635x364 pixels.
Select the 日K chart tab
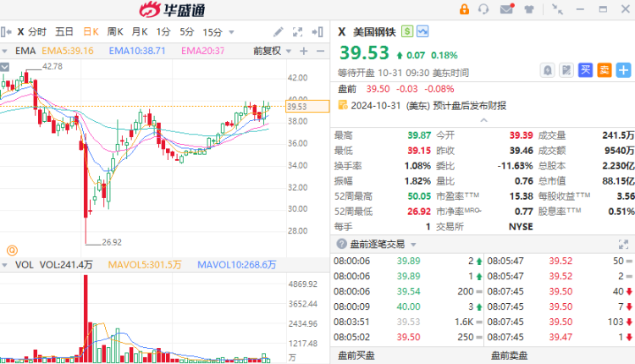pyautogui.click(x=91, y=32)
